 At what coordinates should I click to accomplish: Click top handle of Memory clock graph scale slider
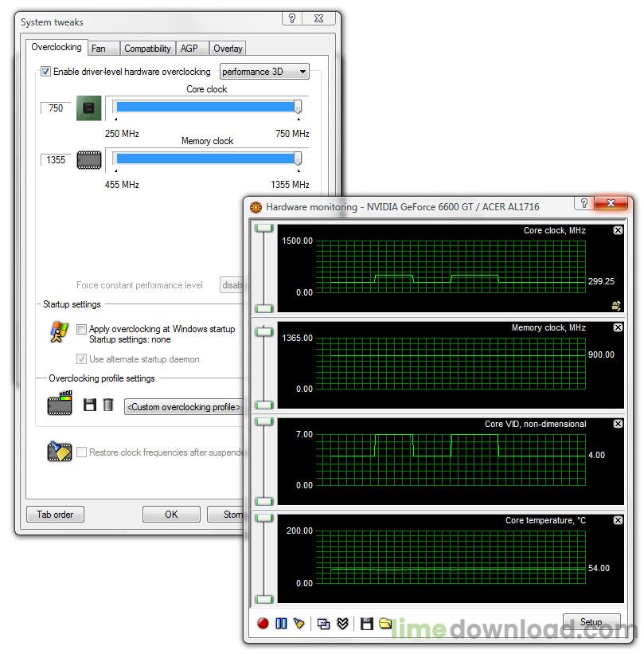coord(263,331)
